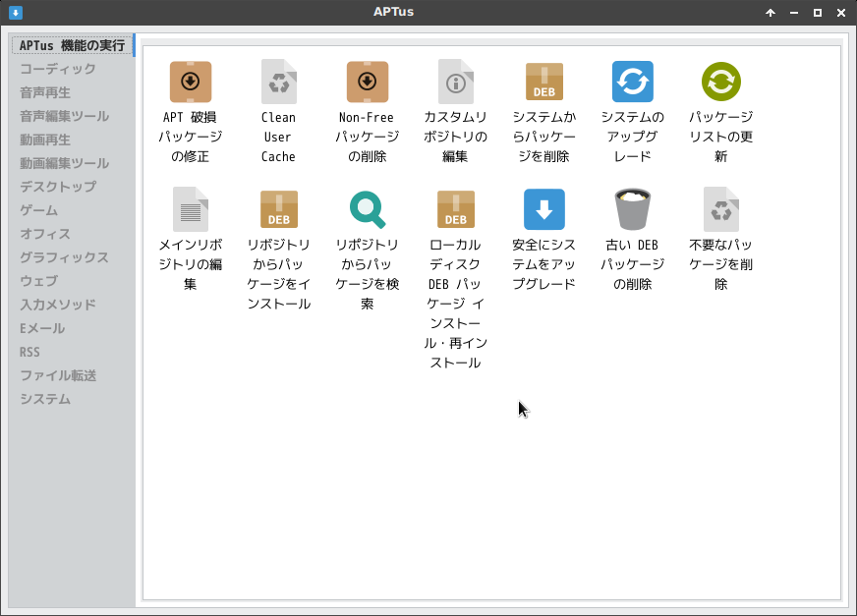The width and height of the screenshot is (857, 616).
Task: Switch to the システム tab
Action: (45, 399)
